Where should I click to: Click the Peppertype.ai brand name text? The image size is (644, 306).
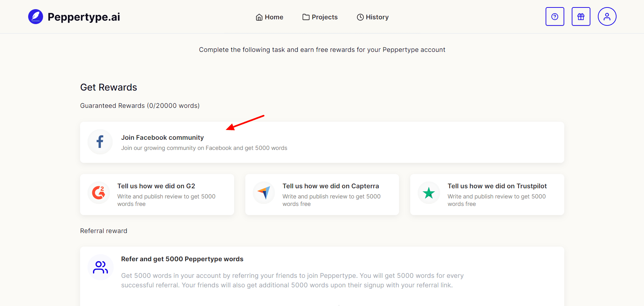point(84,17)
